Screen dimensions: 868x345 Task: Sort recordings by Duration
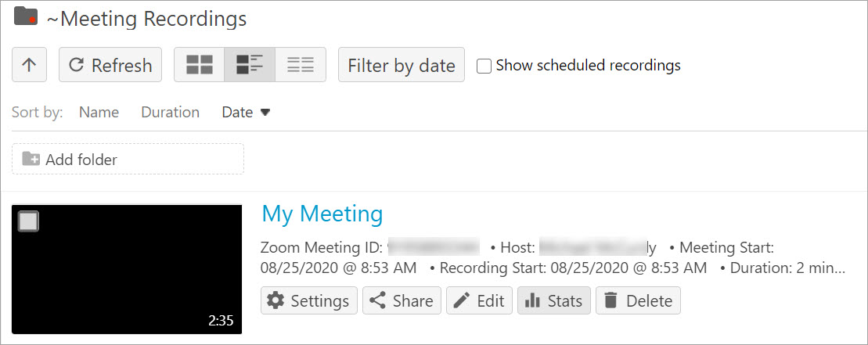coord(170,112)
